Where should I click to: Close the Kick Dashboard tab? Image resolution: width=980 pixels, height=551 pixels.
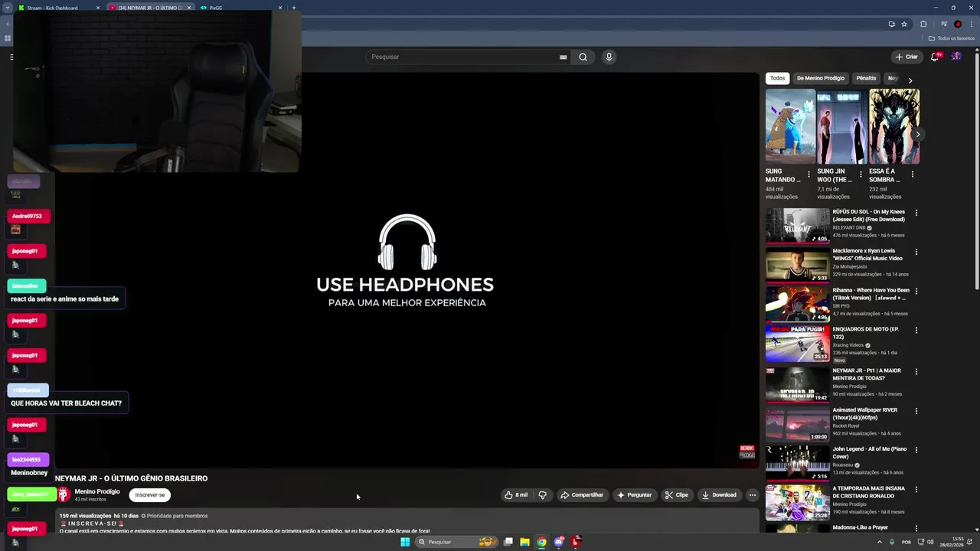[x=98, y=8]
